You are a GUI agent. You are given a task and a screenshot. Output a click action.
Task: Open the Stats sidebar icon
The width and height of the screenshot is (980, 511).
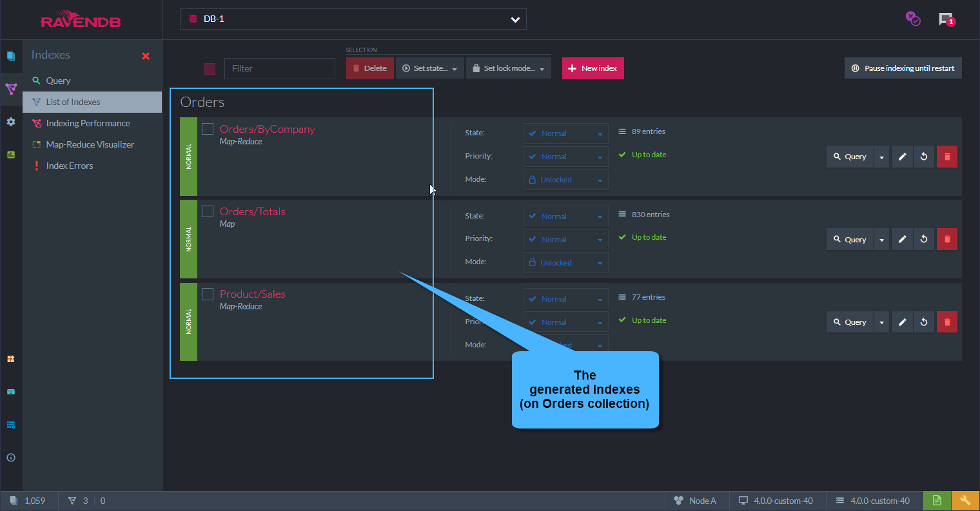click(x=11, y=155)
